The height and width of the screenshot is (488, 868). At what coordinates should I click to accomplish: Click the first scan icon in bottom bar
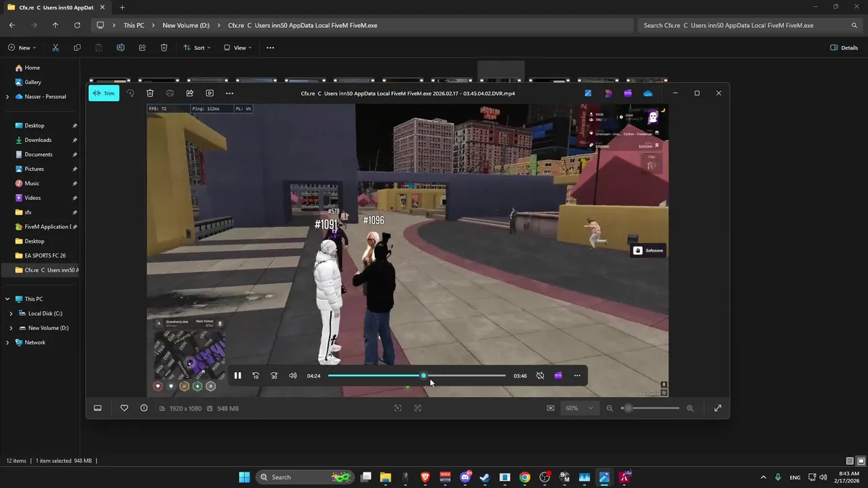point(398,408)
